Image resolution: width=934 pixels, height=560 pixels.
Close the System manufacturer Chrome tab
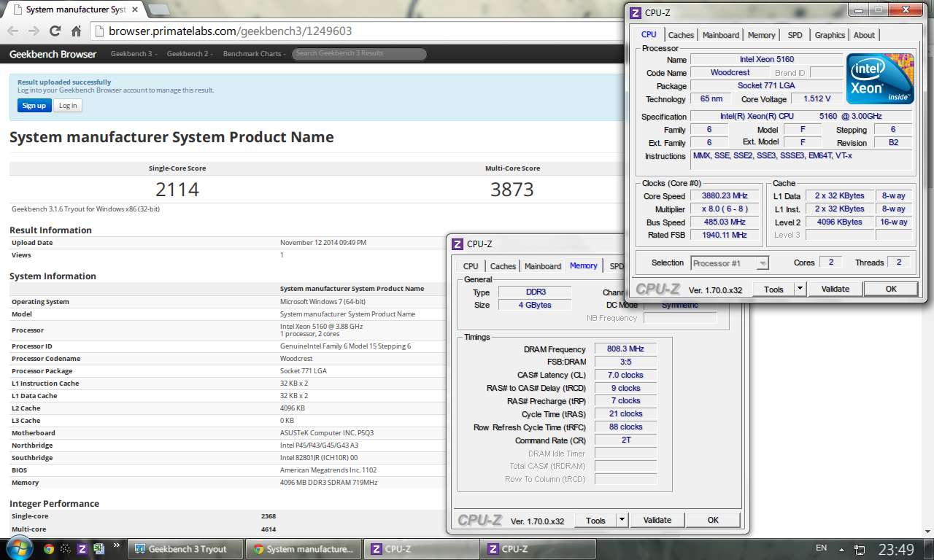pos(136,10)
